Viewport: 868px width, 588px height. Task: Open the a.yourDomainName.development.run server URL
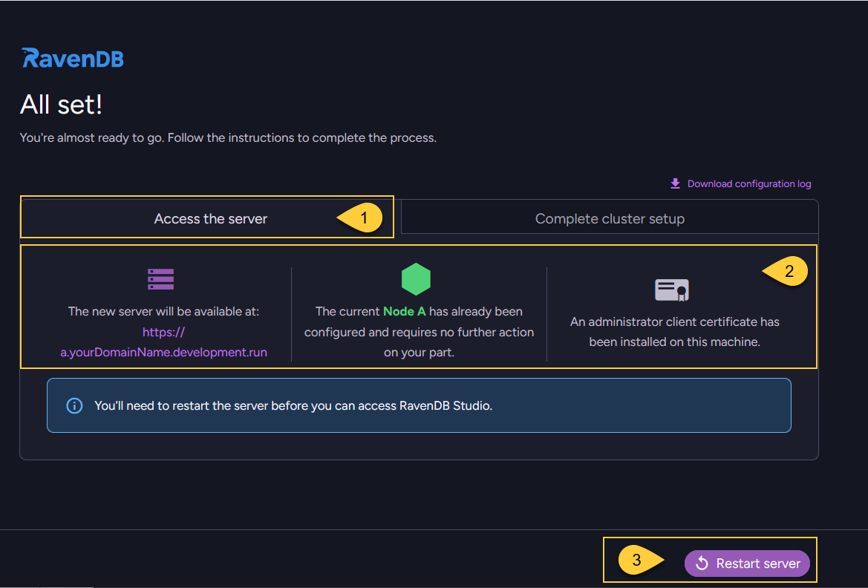(163, 353)
